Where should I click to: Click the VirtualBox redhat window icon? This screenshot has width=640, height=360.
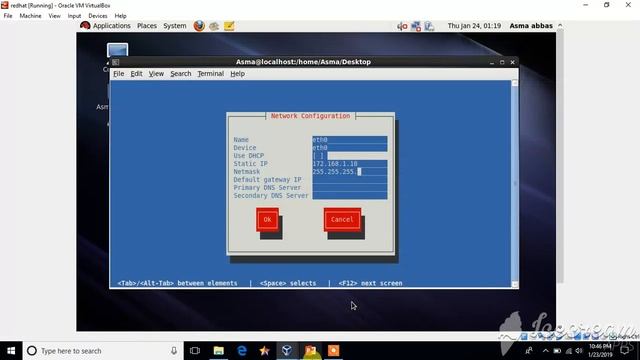(4, 5)
